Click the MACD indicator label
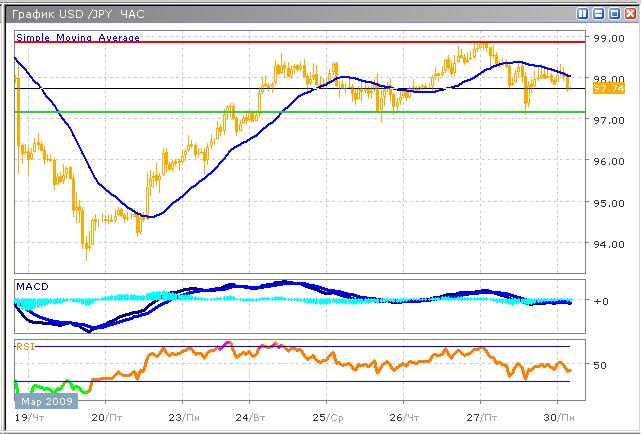Image resolution: width=644 pixels, height=434 pixels. (x=31, y=286)
